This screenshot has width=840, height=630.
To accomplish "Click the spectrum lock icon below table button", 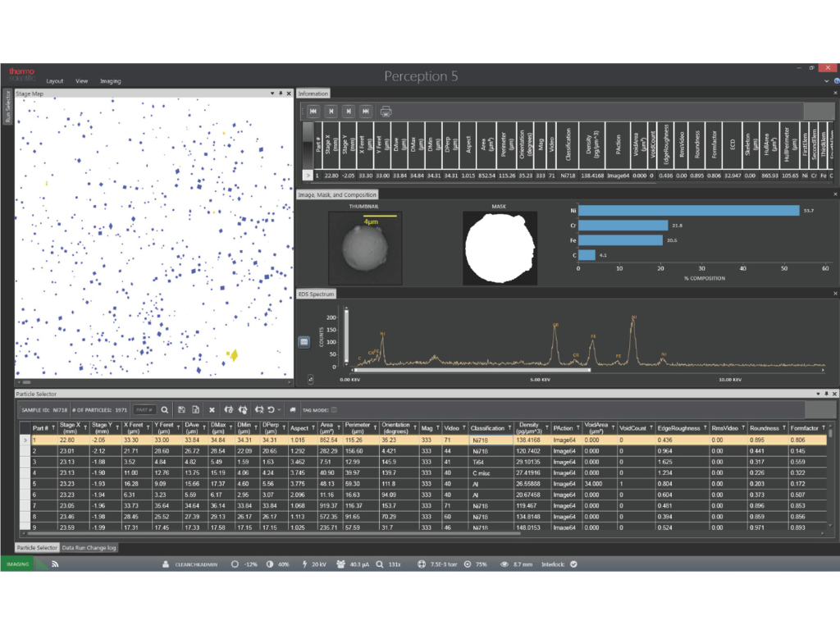I will point(311,379).
